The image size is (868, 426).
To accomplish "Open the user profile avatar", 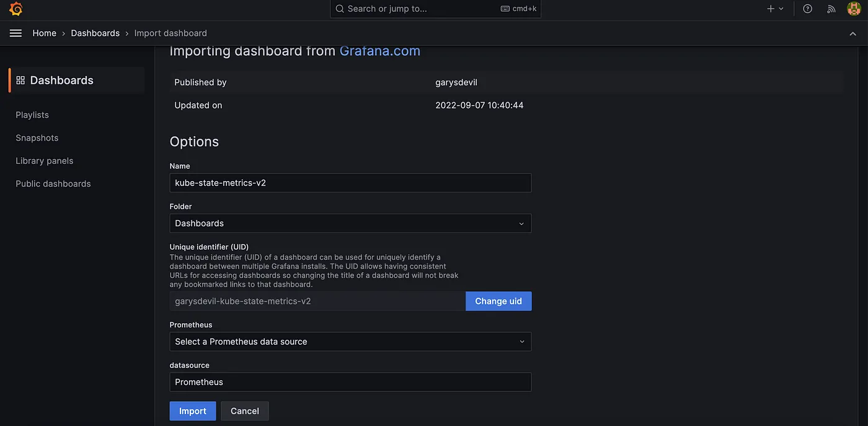I will pos(854,9).
